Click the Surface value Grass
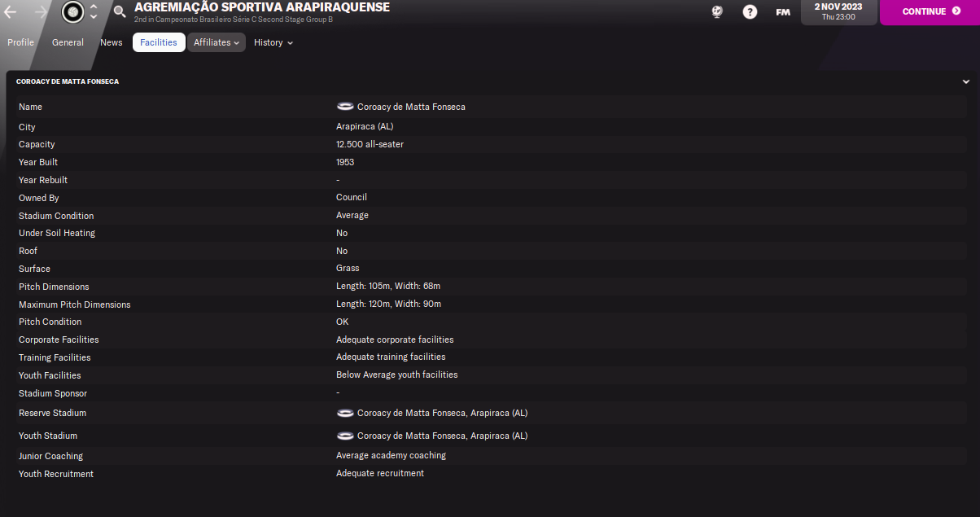Image resolution: width=980 pixels, height=517 pixels. [348, 268]
